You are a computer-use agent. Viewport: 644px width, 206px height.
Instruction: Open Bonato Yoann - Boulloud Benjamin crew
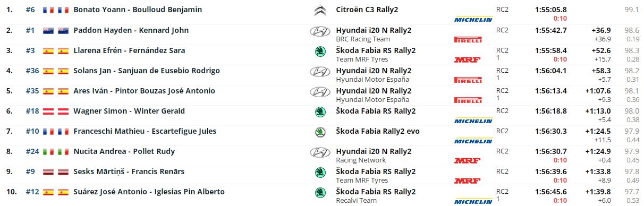coord(138,10)
